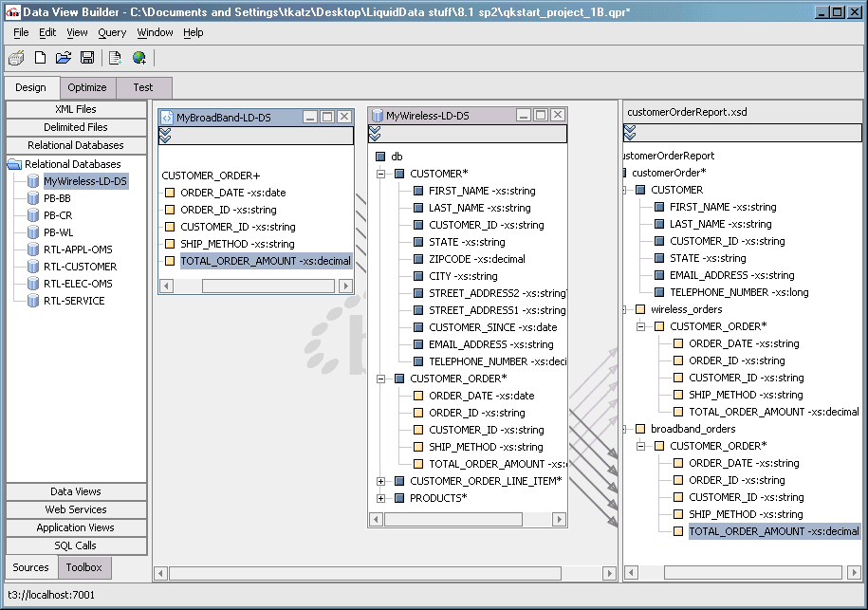Click the XML Files button

(x=76, y=109)
